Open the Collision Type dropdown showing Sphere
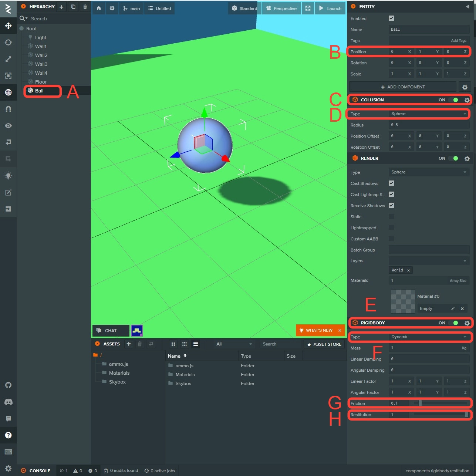Image resolution: width=476 pixels, height=476 pixels. [x=428, y=114]
